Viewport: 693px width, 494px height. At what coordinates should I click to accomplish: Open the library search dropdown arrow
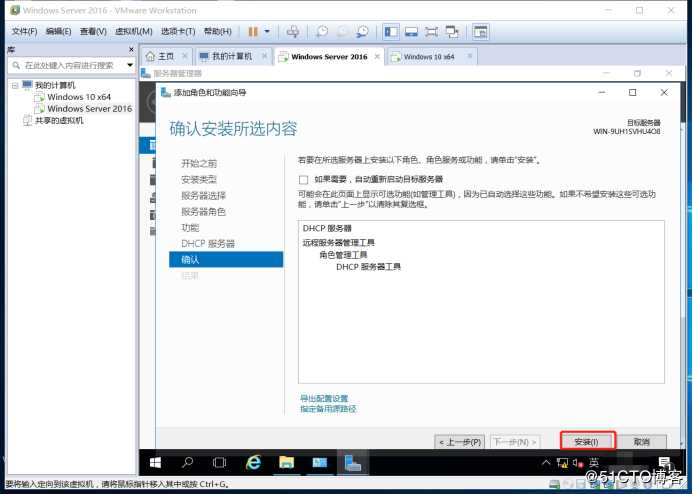(130, 65)
